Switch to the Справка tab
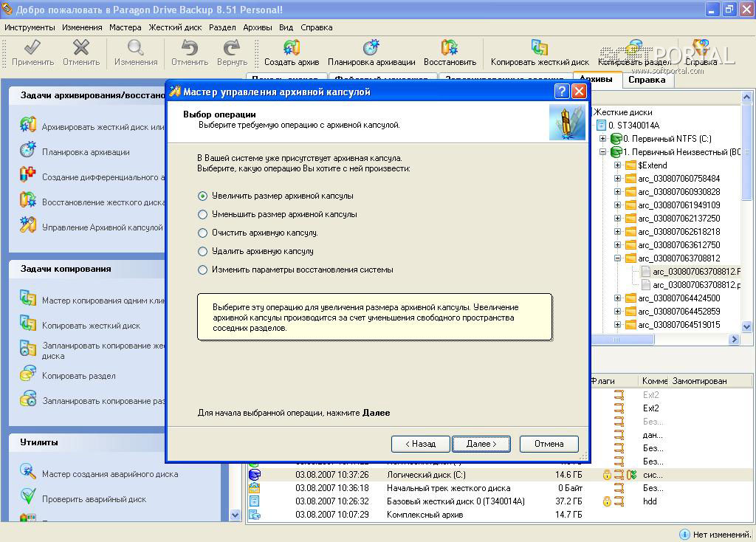The height and width of the screenshot is (542, 756). (x=647, y=80)
